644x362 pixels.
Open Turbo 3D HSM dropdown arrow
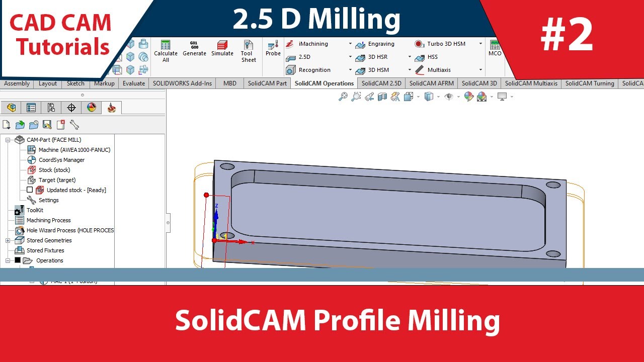[480, 44]
